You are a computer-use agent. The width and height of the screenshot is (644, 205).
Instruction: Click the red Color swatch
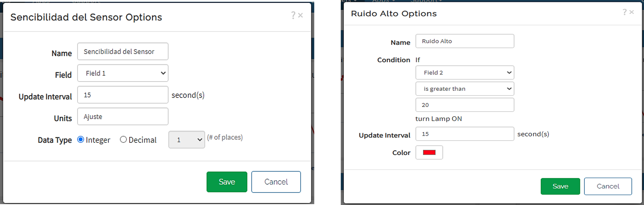(429, 152)
